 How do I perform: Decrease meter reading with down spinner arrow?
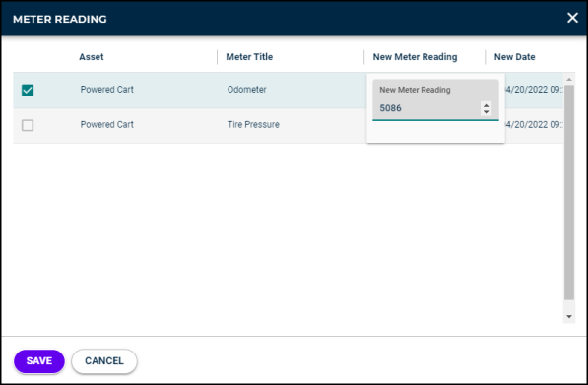(x=486, y=111)
